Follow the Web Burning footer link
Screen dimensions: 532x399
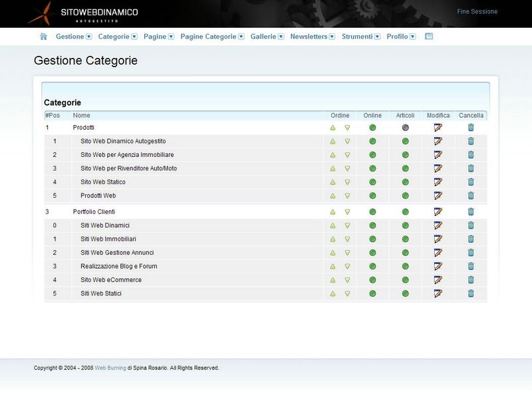pos(110,368)
